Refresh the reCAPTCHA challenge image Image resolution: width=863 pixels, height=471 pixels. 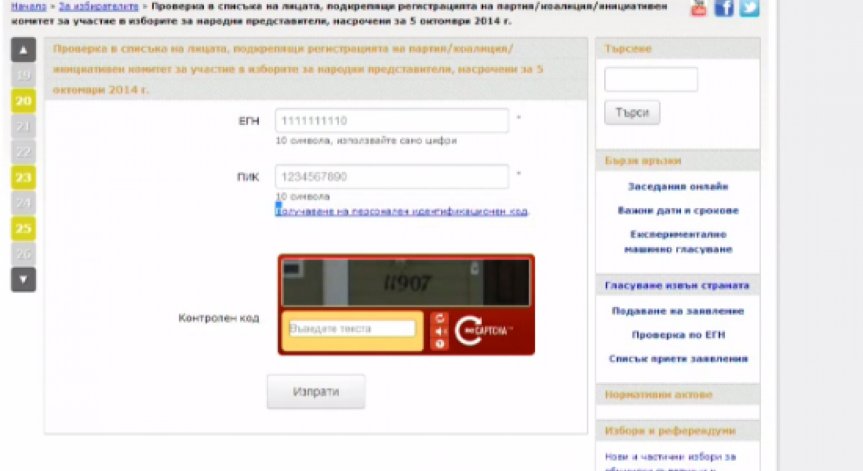pos(440,318)
